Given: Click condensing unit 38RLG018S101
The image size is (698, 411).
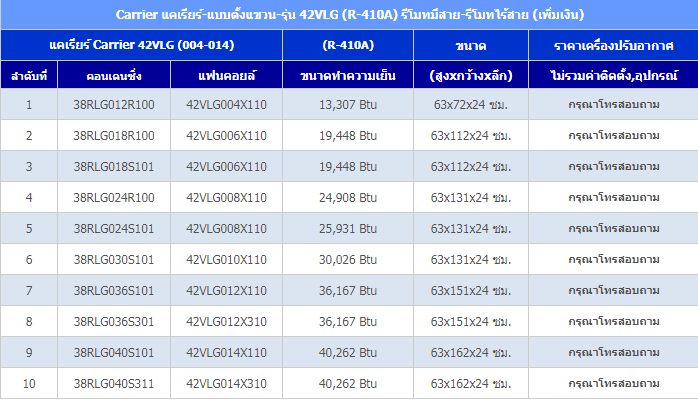Looking at the screenshot, I should [114, 167].
